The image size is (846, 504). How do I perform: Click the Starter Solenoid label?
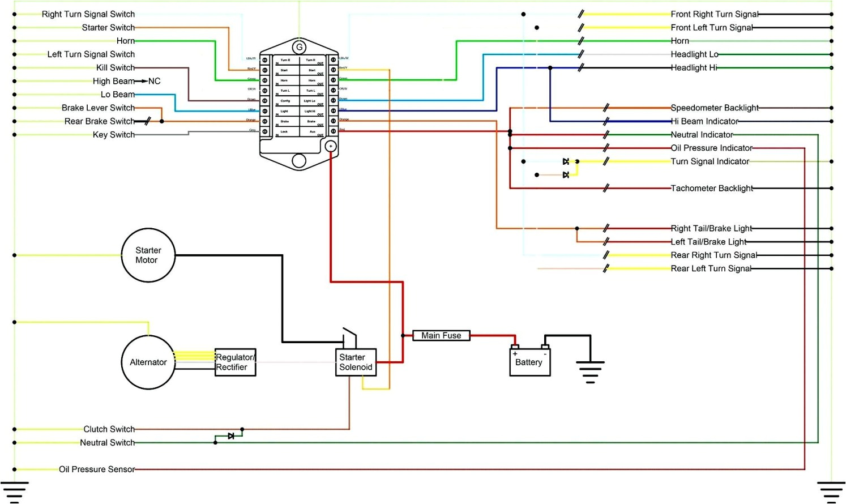355,362
